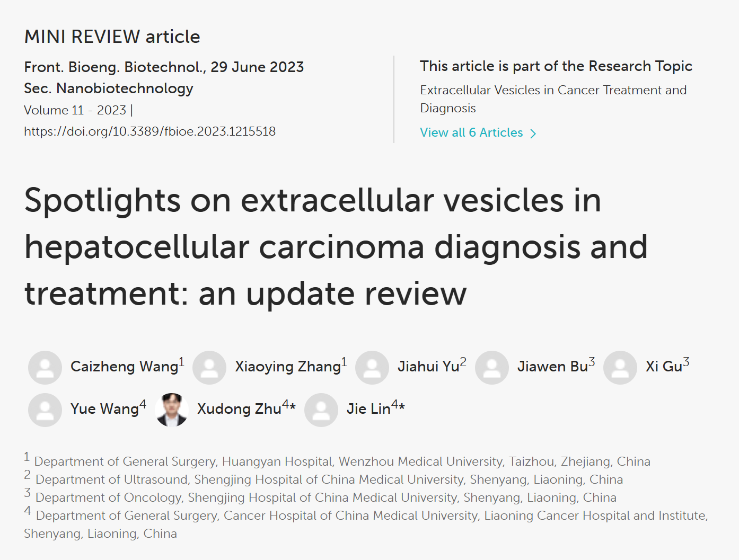The image size is (739, 560).
Task: Click the Front. Bioeng. Biotechnol. journal name
Action: [115, 67]
